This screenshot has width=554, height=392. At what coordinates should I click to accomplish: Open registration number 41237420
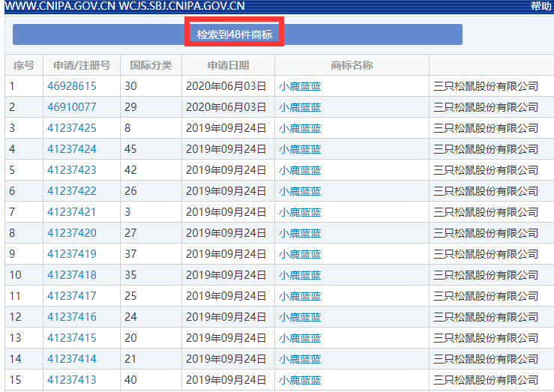72,233
